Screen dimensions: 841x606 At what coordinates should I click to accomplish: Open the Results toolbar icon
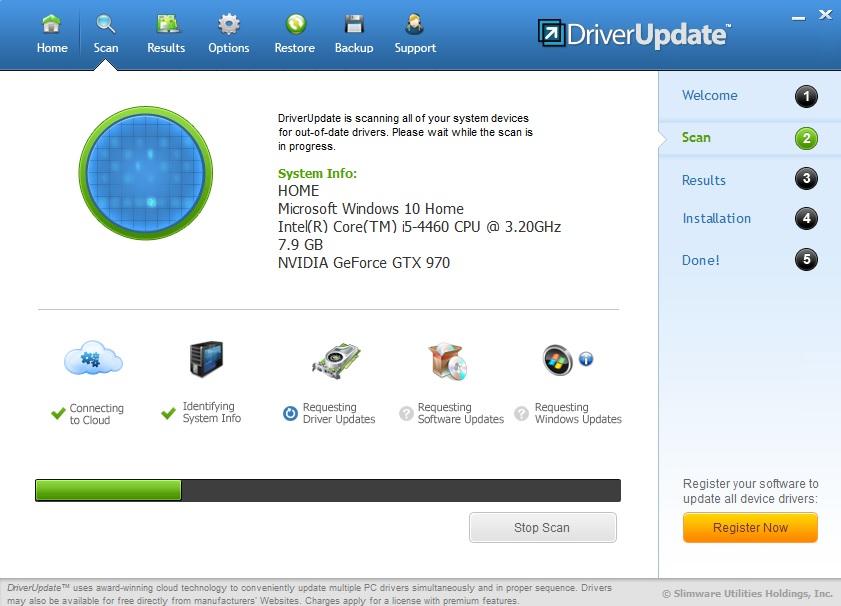click(167, 24)
